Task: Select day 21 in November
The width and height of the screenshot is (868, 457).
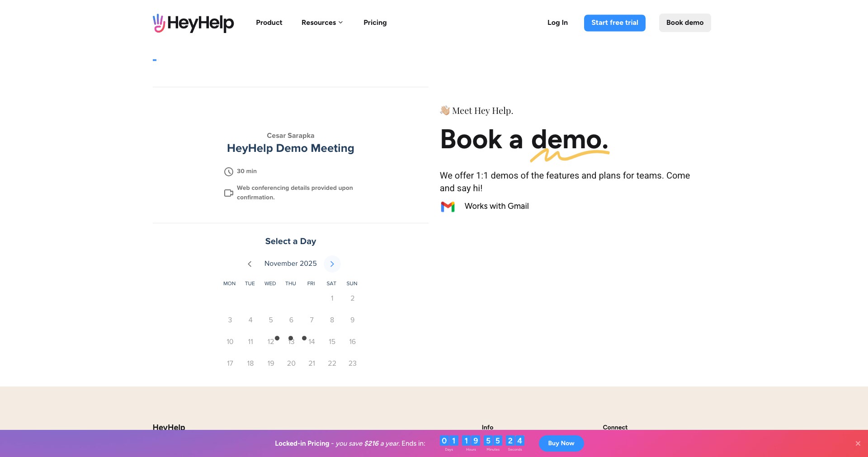Action: point(311,363)
